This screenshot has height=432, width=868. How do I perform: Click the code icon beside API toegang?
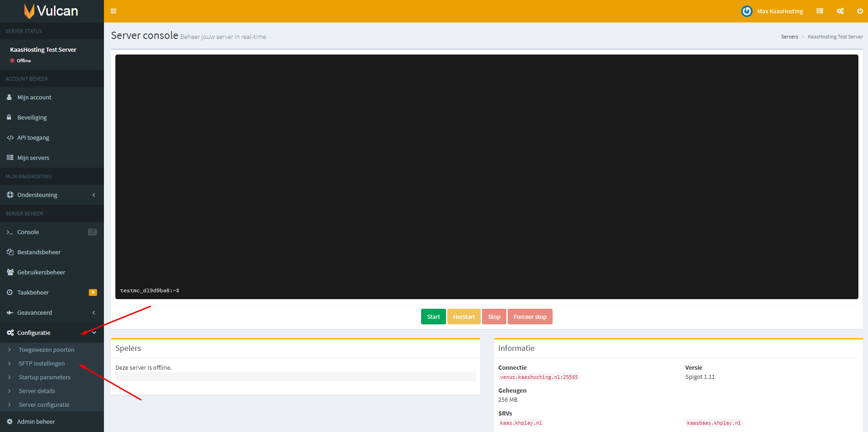click(10, 137)
